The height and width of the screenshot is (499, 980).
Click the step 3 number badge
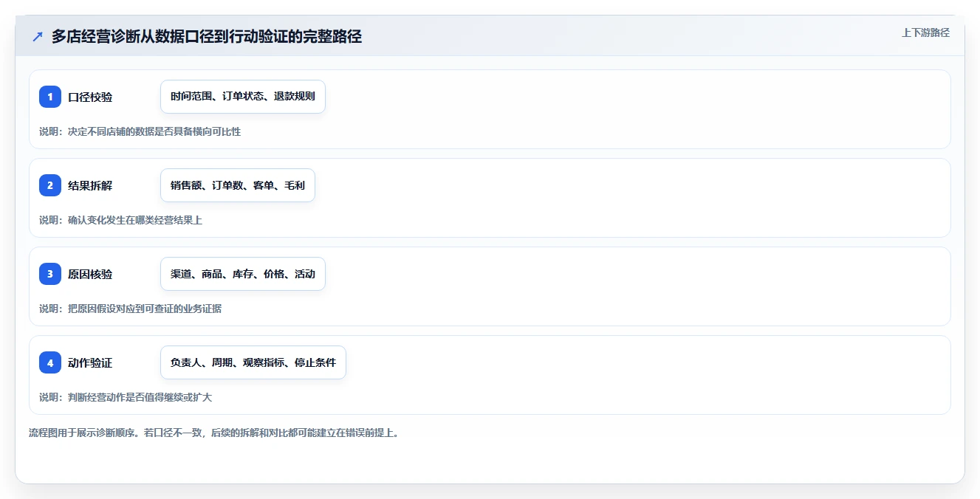coord(50,274)
